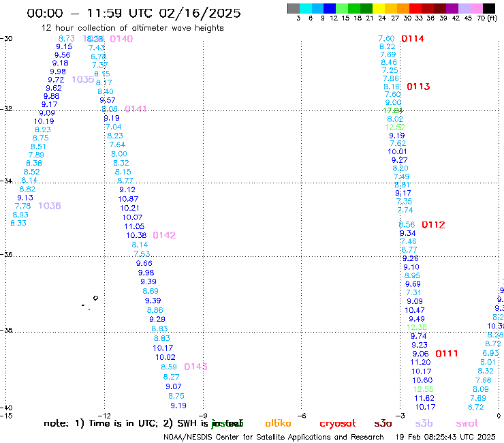Screen dimensions: 504x443
Task: Click the subtitle about altimeter wave heights
Action: (132, 28)
